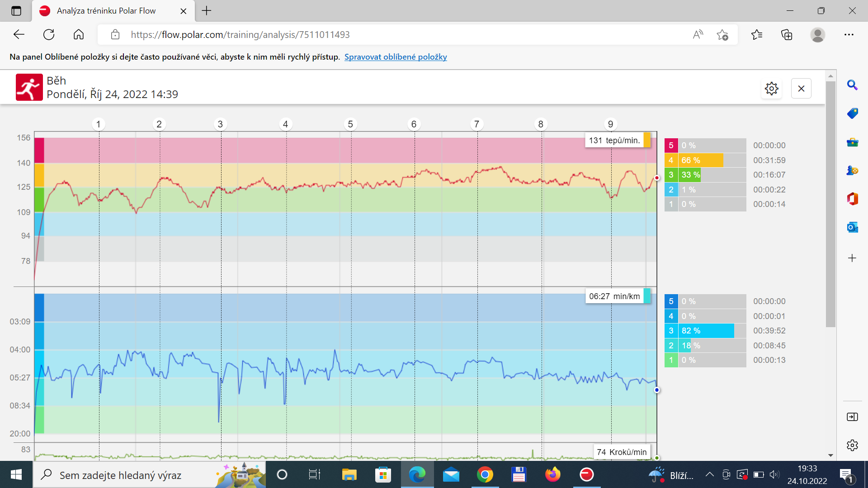
Task: Click the speed zone 3 bar
Action: pos(705,331)
